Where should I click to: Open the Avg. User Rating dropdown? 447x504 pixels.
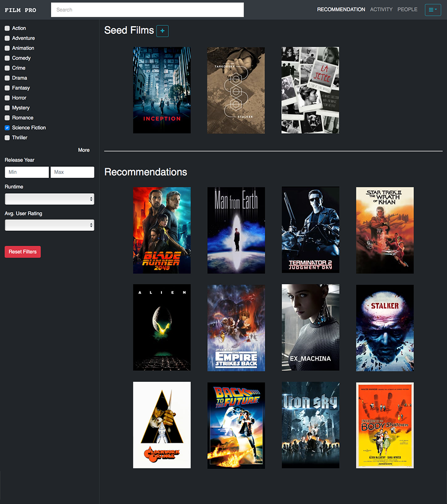click(50, 225)
